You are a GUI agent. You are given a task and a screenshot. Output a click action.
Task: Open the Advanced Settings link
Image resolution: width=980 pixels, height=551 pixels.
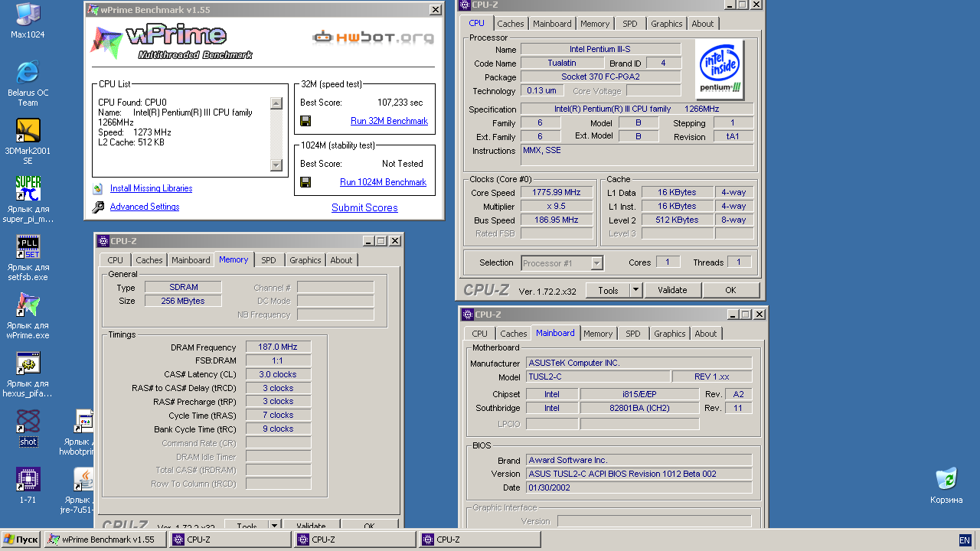[145, 207]
